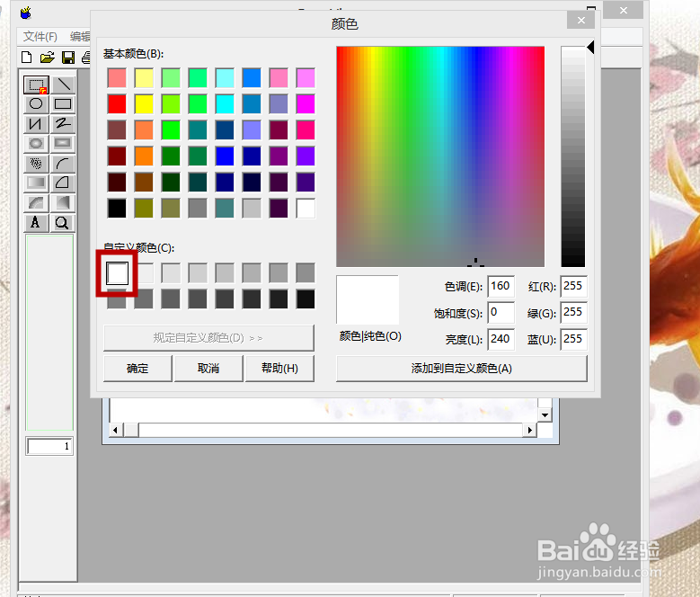Pick pure orange basic color swatch
The width and height of the screenshot is (700, 597).
tap(144, 156)
